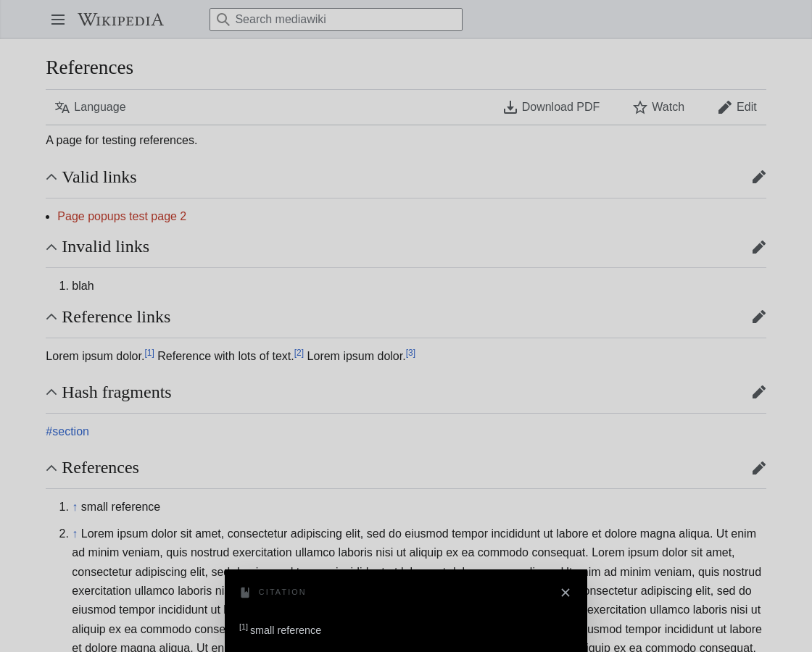812x652 pixels.
Task: Edit the Valid links section
Action: point(758,177)
